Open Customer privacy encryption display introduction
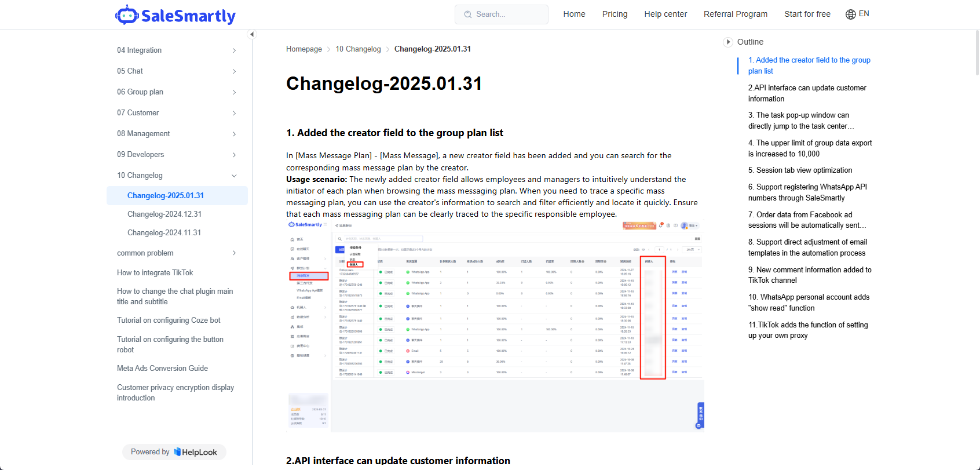The width and height of the screenshot is (980, 470). click(175, 393)
